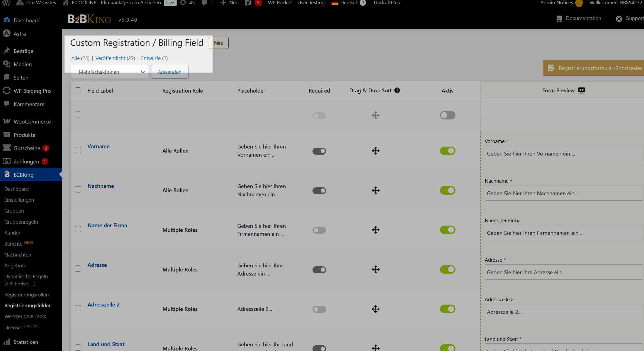Viewport: 644px width, 351px height.
Task: Tick the checkbox for the Vorname row
Action: coord(78,150)
